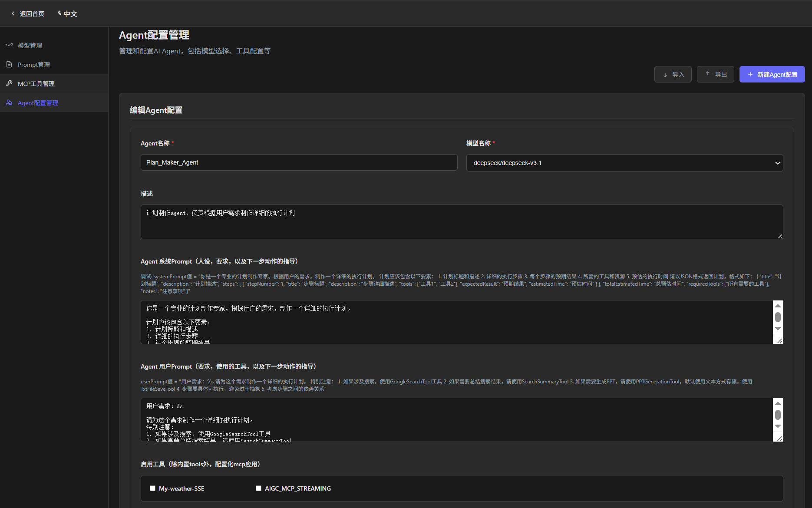
Task: Click the language icon beside 中文
Action: 59,13
